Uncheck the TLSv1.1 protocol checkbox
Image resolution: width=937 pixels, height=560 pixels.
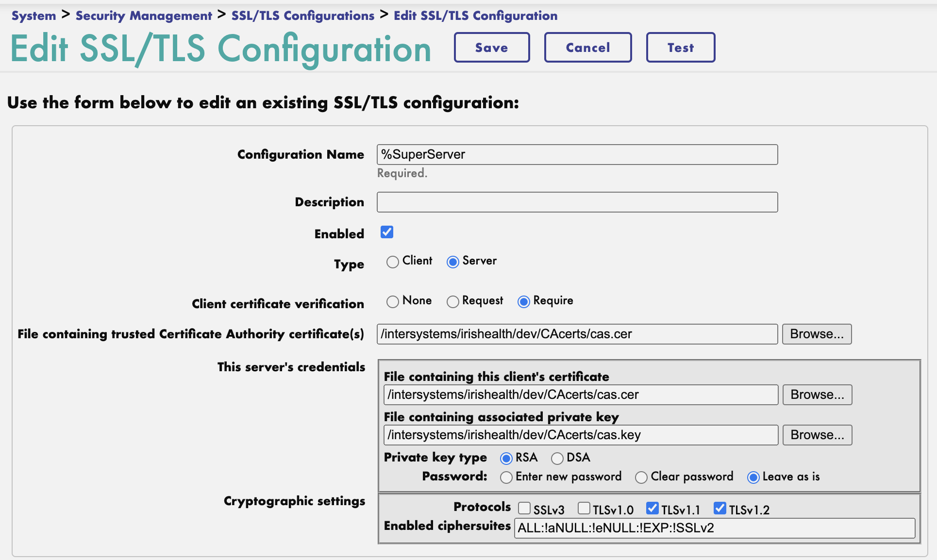653,508
